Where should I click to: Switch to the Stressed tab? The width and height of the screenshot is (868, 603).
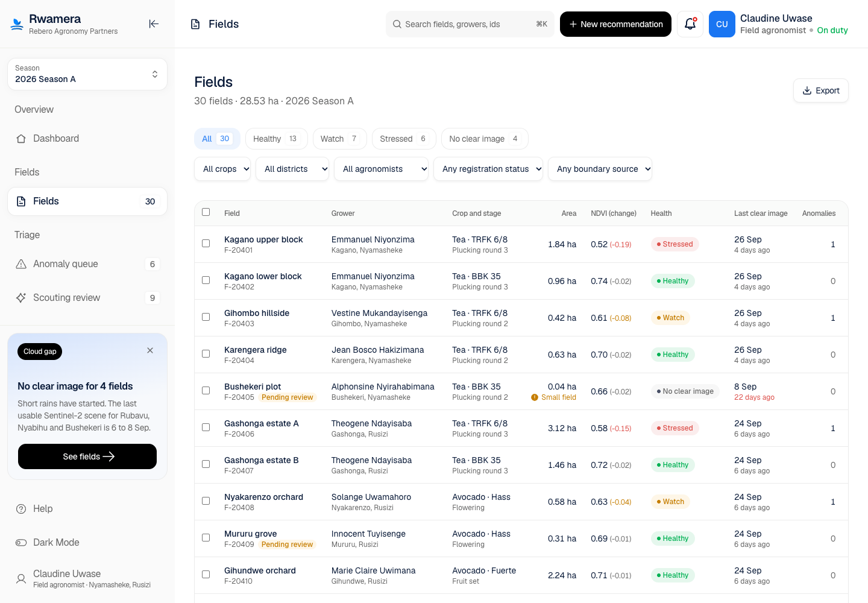(x=404, y=139)
